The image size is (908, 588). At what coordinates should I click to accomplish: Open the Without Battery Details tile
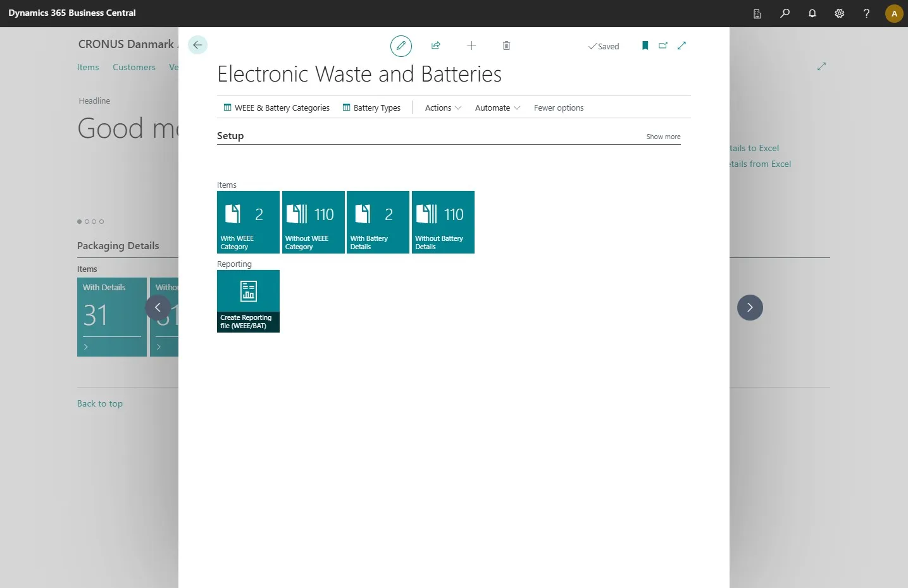point(443,222)
